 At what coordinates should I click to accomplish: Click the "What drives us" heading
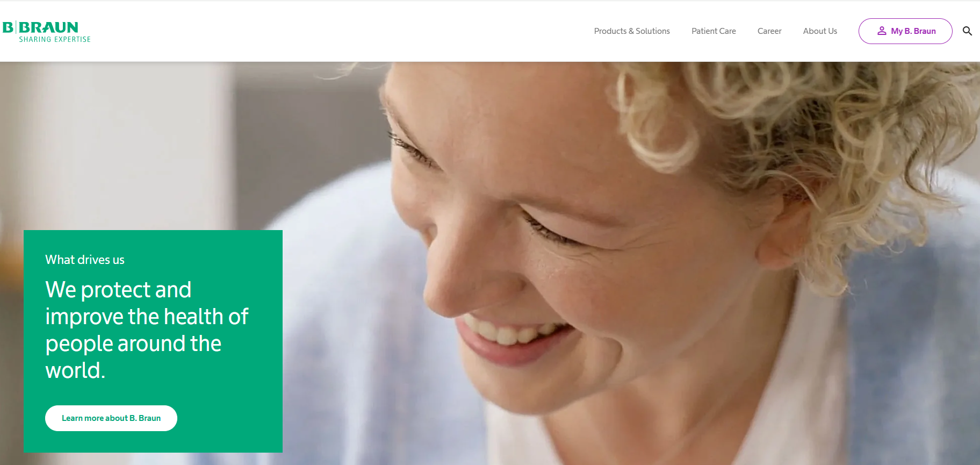coord(85,260)
